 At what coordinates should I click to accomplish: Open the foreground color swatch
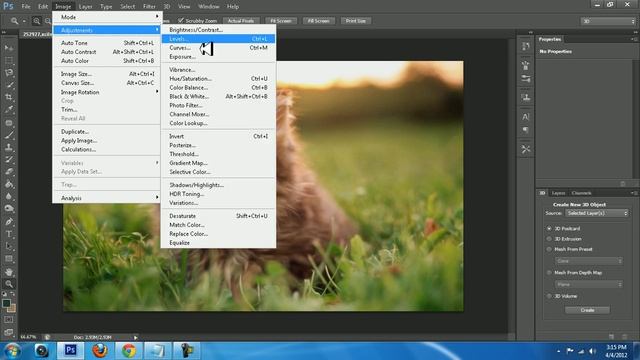pos(6,303)
